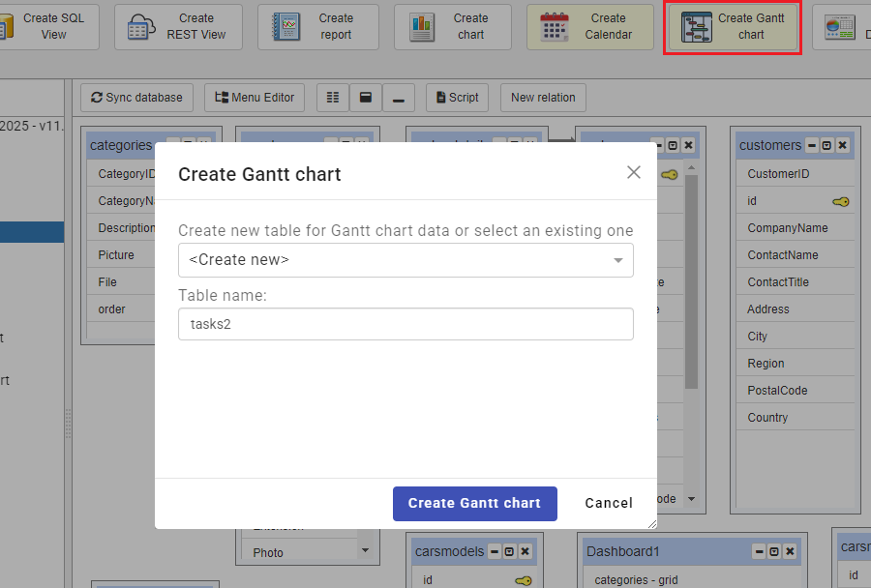The height and width of the screenshot is (588, 871).
Task: Select Address field in customers
Action: 795,309
